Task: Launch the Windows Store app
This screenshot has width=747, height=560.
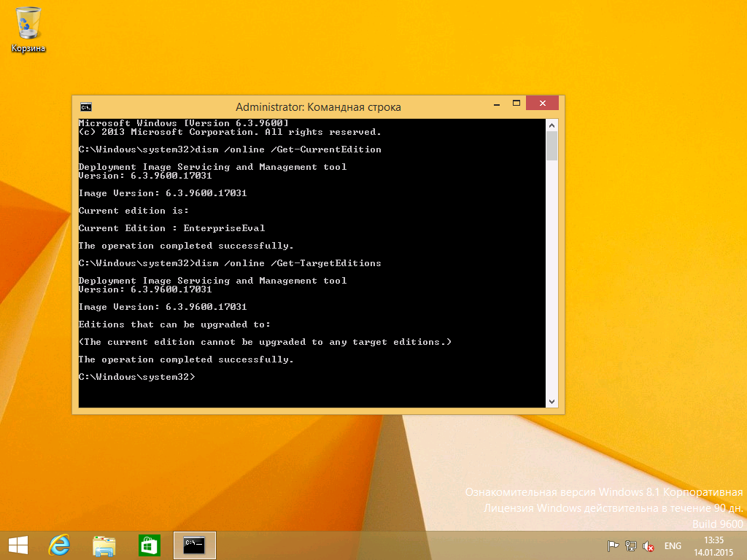Action: tap(149, 545)
